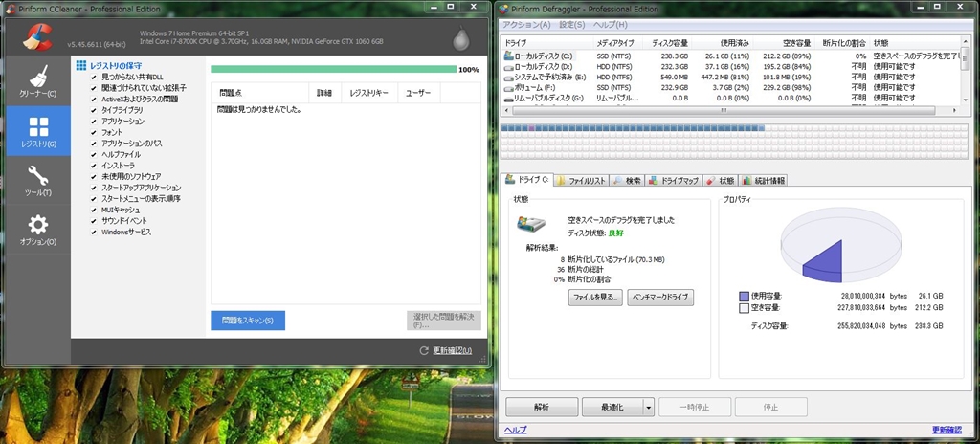
Task: Switch to the 状態 tab
Action: pyautogui.click(x=720, y=181)
